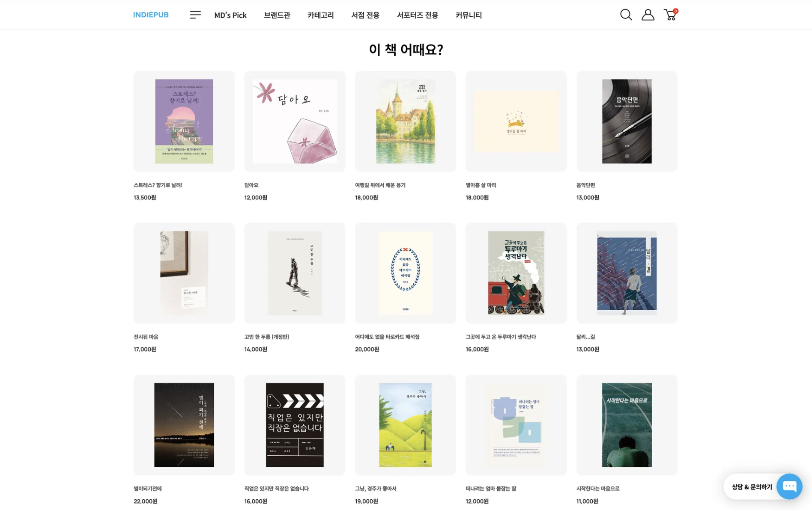Open the 브랜드관 menu
Screen dimensions: 812x510
[277, 15]
